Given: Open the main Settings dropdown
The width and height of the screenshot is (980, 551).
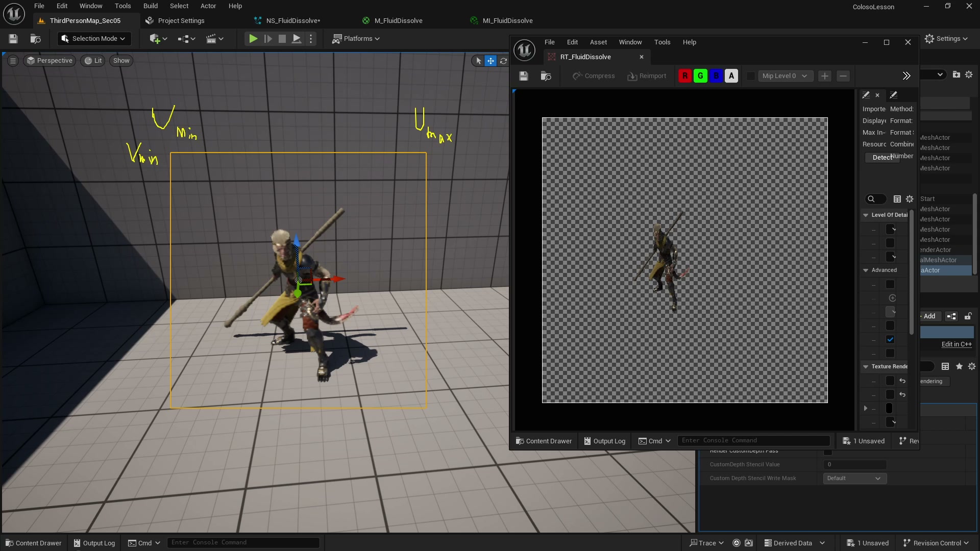Looking at the screenshot, I should tap(946, 39).
